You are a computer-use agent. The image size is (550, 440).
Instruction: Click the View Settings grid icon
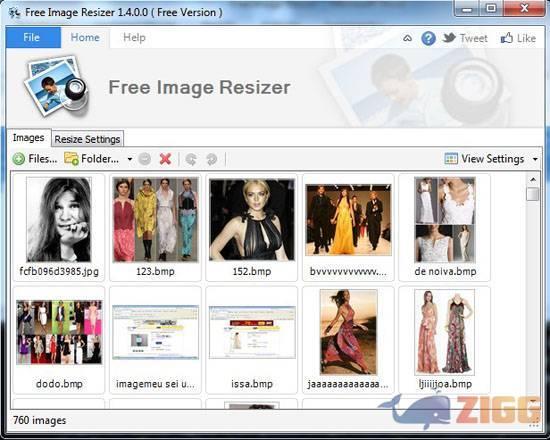coord(451,159)
